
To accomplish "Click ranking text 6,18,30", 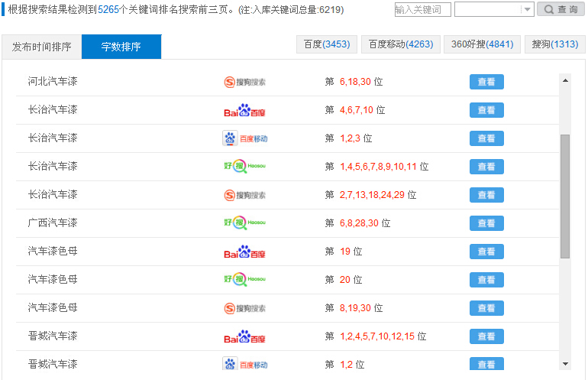I will (x=355, y=82).
